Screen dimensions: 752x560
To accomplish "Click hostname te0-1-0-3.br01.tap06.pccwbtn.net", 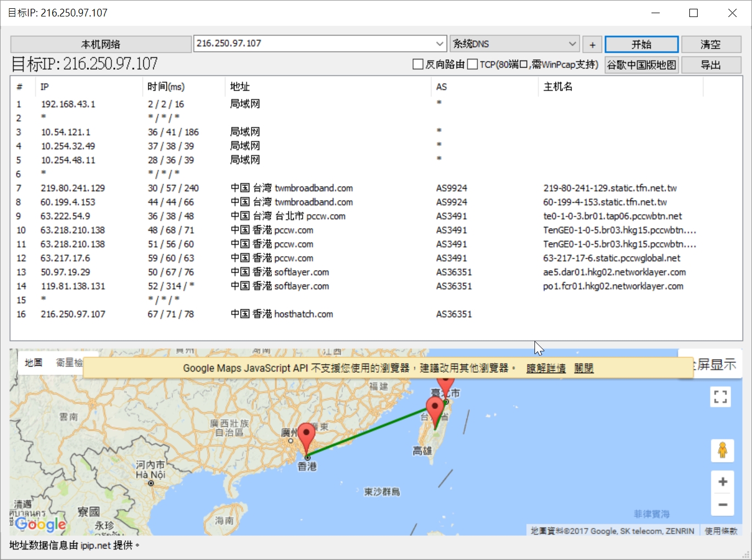I will point(612,216).
